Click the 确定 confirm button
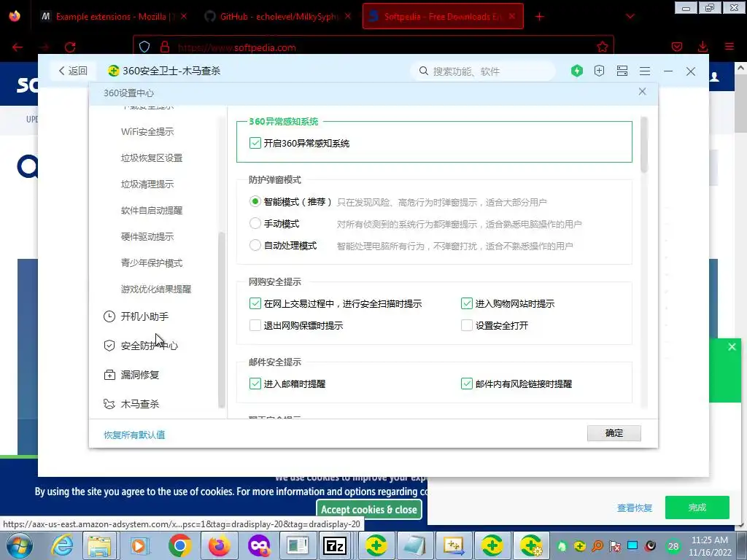Image resolution: width=747 pixels, height=560 pixels. click(x=614, y=433)
